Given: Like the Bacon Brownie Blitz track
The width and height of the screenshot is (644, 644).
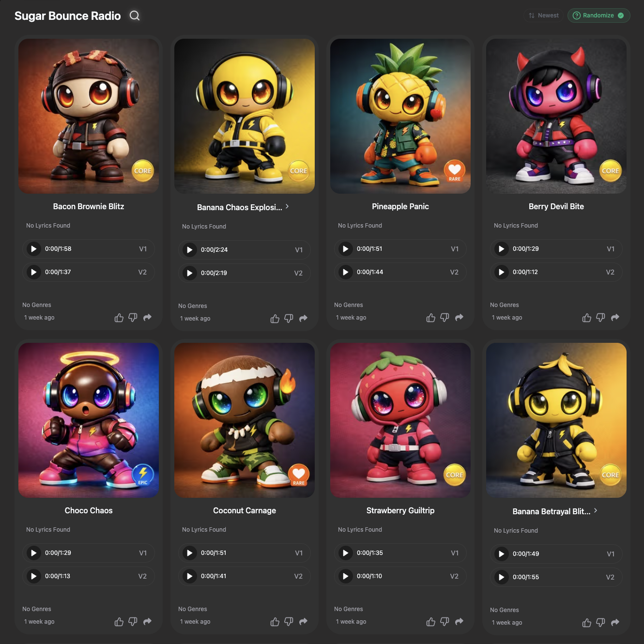Looking at the screenshot, I should tap(119, 318).
